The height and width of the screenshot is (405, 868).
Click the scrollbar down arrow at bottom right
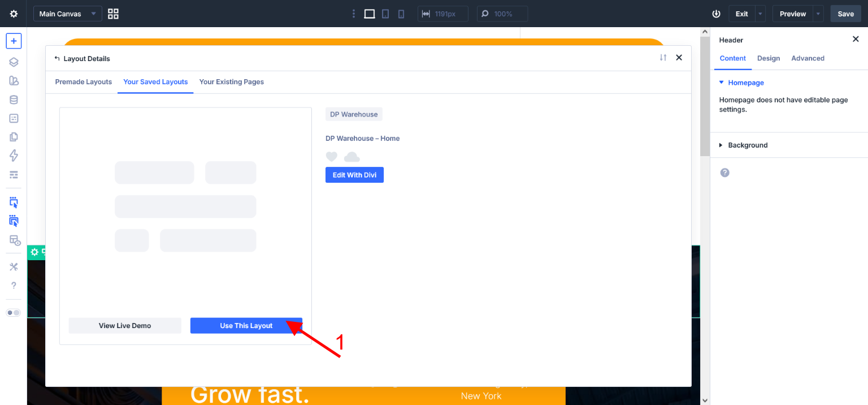tap(705, 400)
